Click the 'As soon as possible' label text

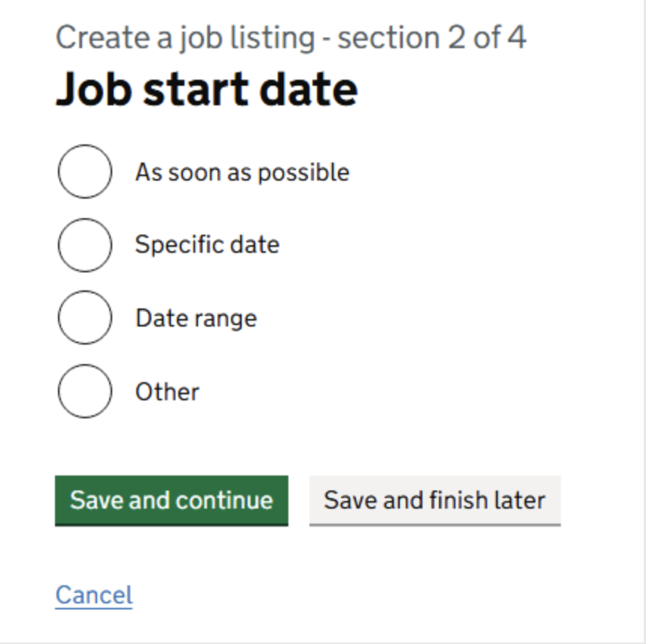tap(242, 172)
